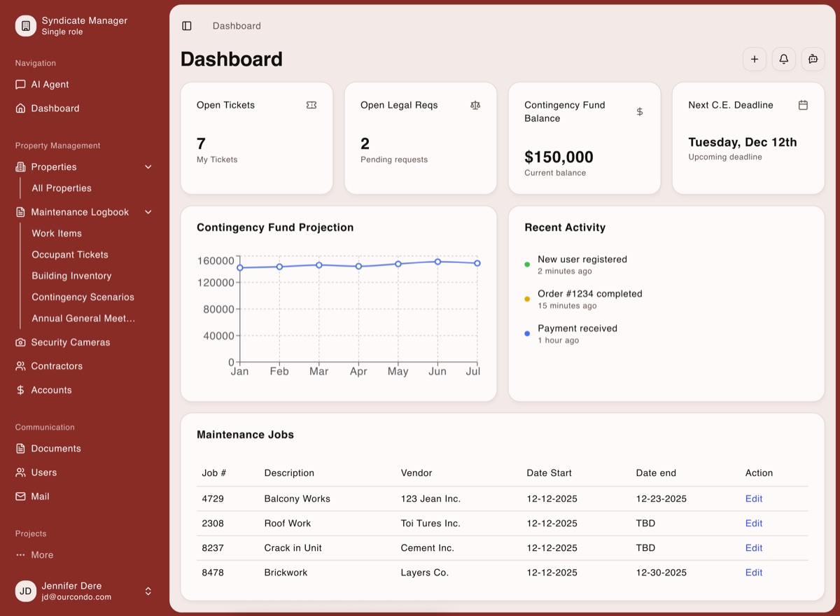The width and height of the screenshot is (840, 616).
Task: Click the Date Start column header
Action: click(549, 473)
